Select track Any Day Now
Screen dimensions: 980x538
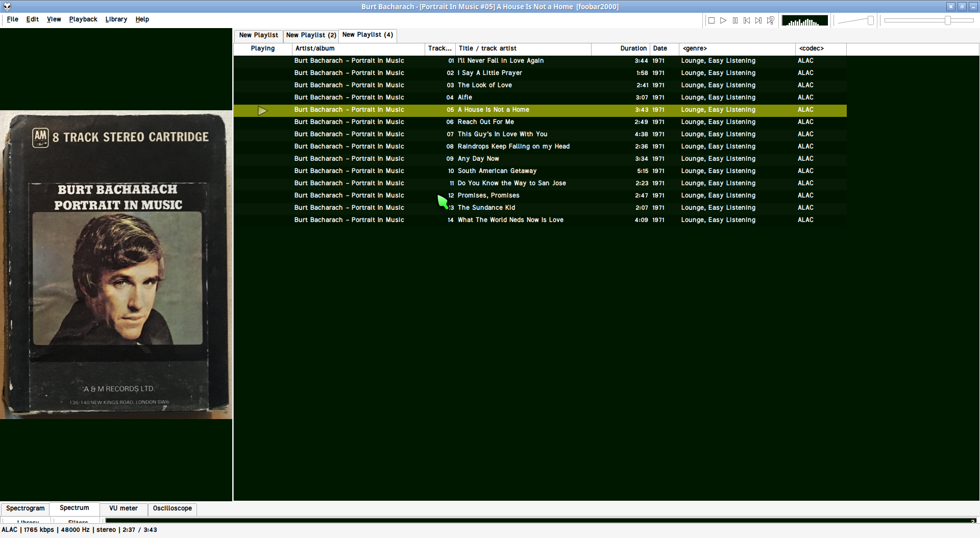point(540,159)
